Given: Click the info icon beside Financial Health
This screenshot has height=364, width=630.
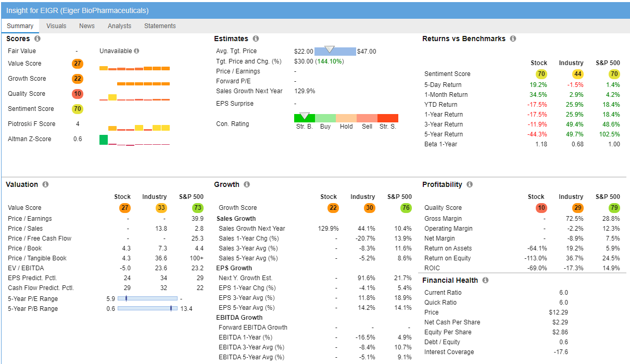Looking at the screenshot, I should 485,280.
